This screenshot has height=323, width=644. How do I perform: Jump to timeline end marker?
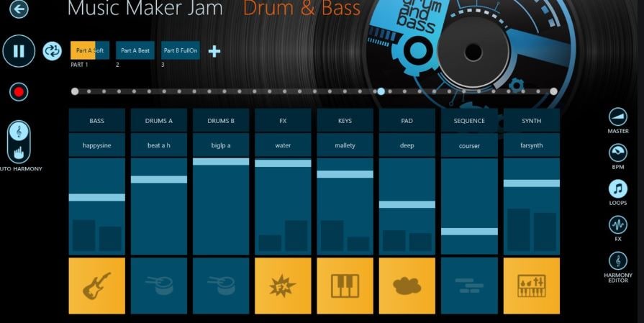[x=553, y=91]
